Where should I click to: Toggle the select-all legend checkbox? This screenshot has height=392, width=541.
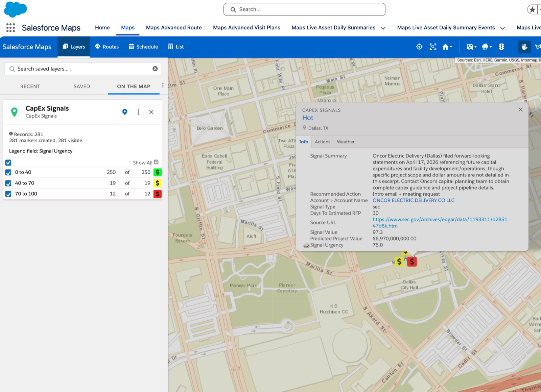pyautogui.click(x=8, y=163)
